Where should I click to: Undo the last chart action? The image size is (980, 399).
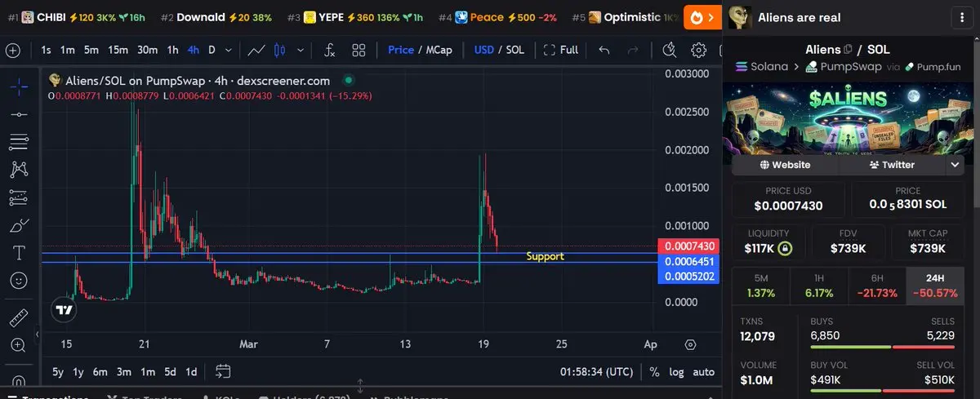click(x=604, y=50)
